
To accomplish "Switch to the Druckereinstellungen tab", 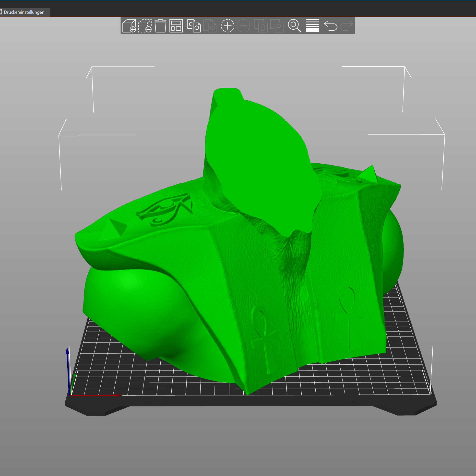I will coord(24,12).
